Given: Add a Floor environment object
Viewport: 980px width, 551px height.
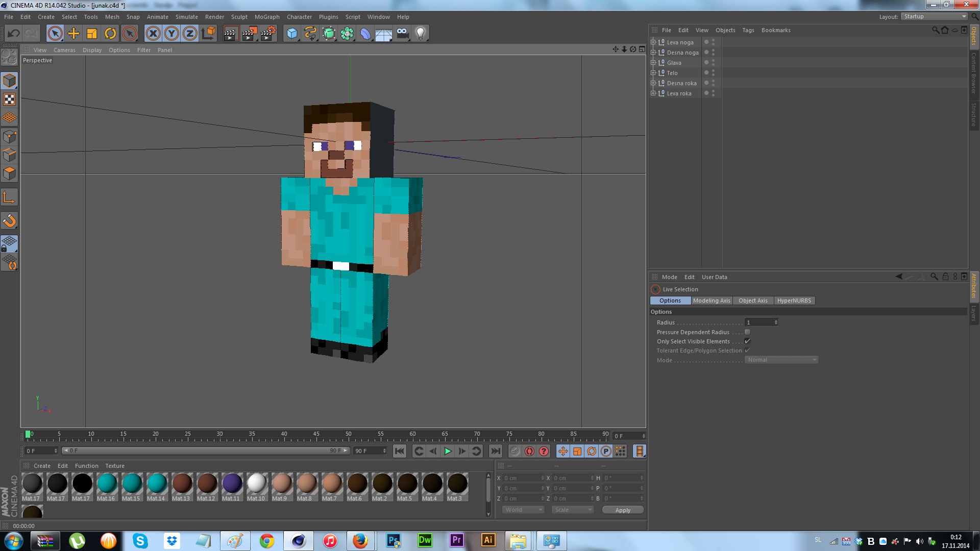Looking at the screenshot, I should coord(384,34).
